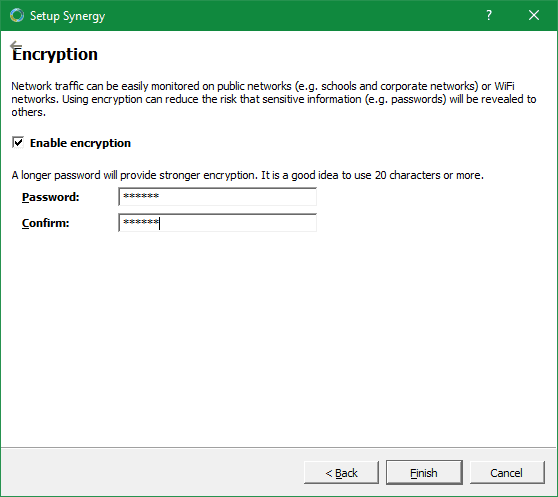Click the Synergy logo icon in title bar
This screenshot has width=558, height=497.
(x=17, y=16)
